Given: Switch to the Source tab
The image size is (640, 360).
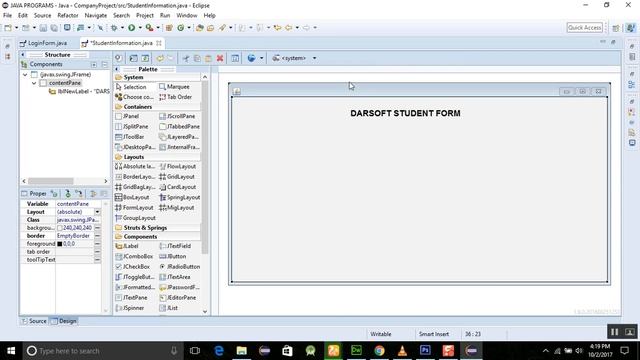Looking at the screenshot, I should pyautogui.click(x=34, y=321).
